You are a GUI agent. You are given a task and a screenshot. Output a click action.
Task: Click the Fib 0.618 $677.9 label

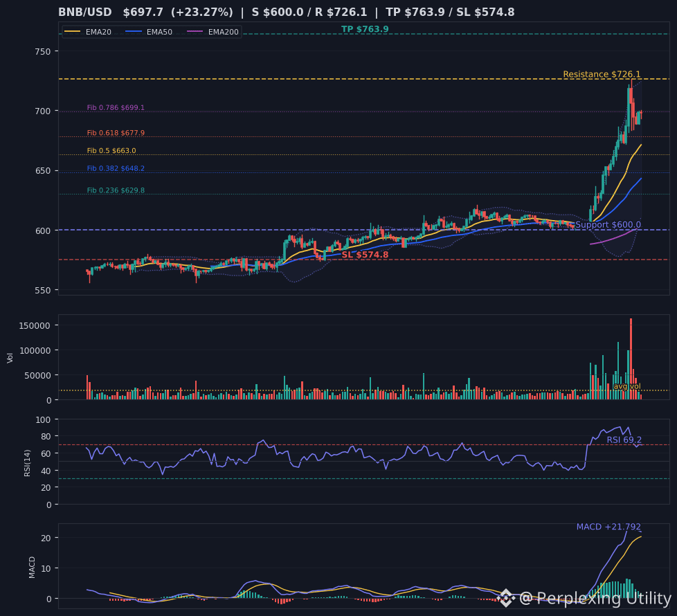[116, 133]
